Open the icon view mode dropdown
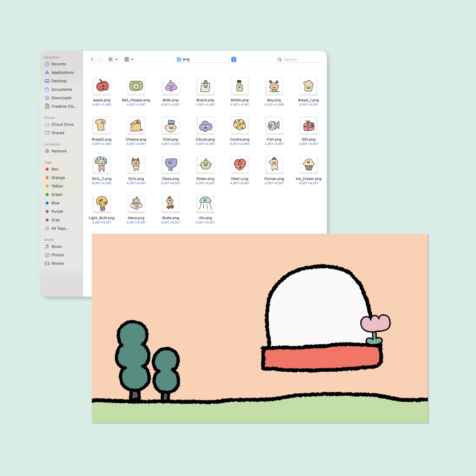The height and width of the screenshot is (476, 476). pyautogui.click(x=112, y=59)
